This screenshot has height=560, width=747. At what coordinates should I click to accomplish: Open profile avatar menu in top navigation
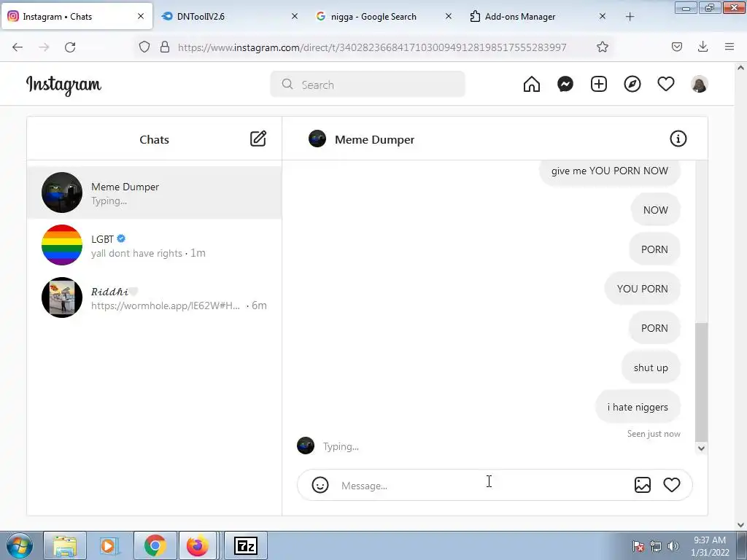[700, 85]
